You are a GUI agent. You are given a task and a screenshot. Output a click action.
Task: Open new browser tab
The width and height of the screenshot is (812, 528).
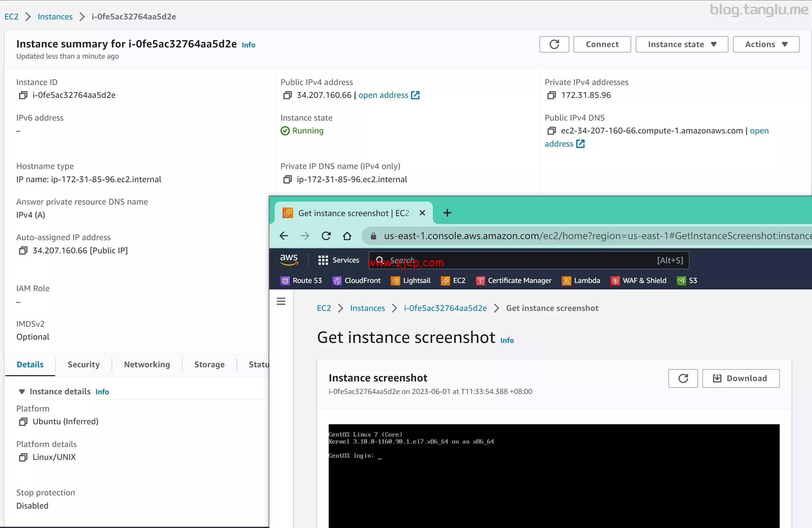coord(447,213)
